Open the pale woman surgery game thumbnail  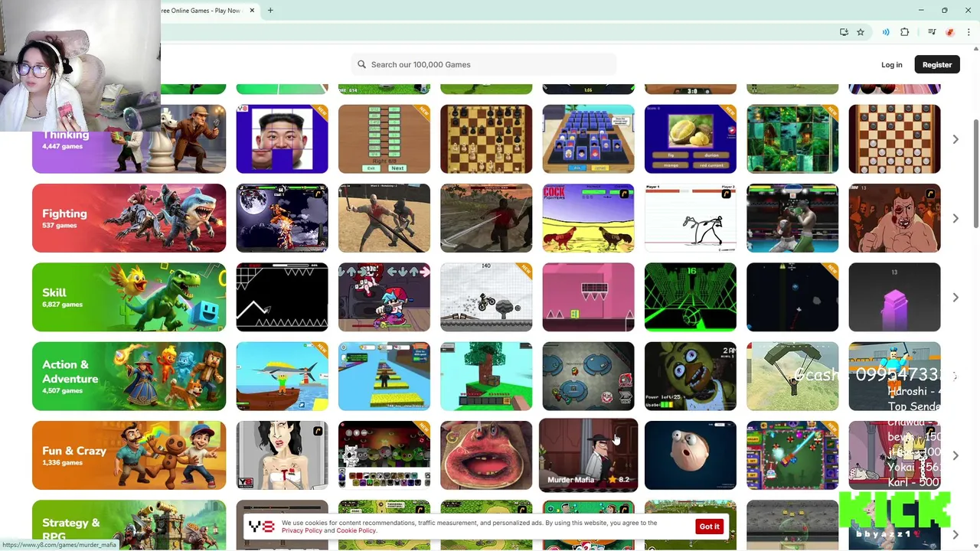pos(282,455)
